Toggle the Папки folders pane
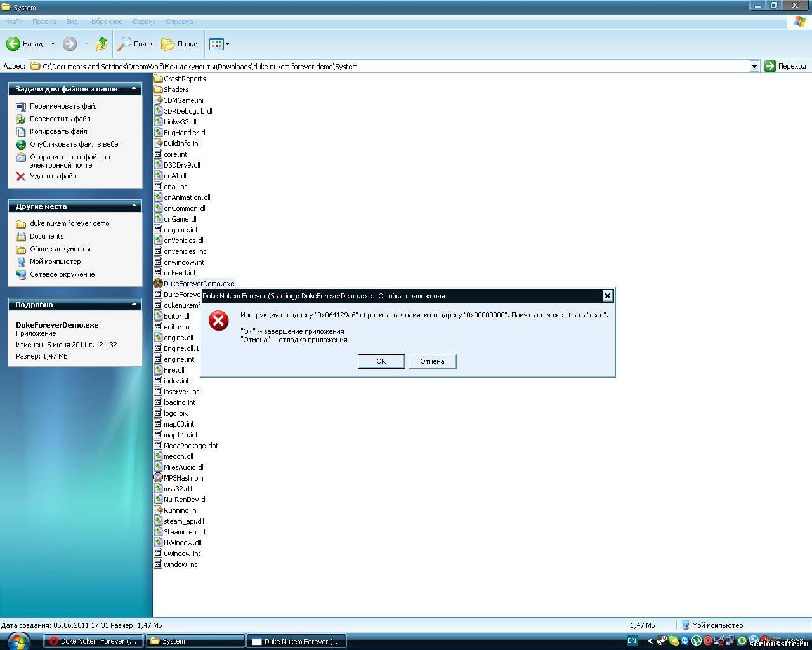The width and height of the screenshot is (812, 650). [x=180, y=44]
